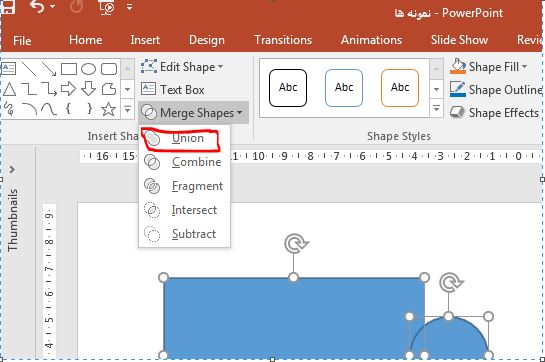Expand the Shape Styles gallery More button
Screen dimensions: 545x362
[436, 108]
